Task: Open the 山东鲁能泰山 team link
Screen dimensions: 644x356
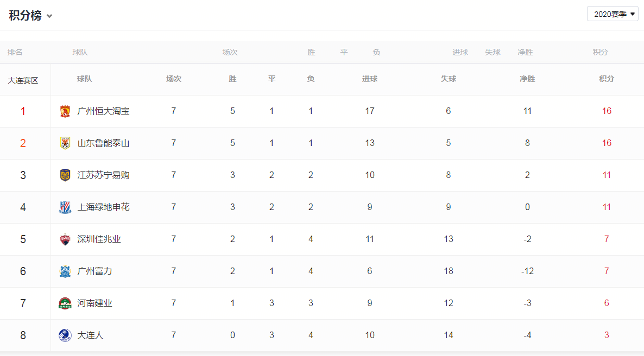Action: 103,143
